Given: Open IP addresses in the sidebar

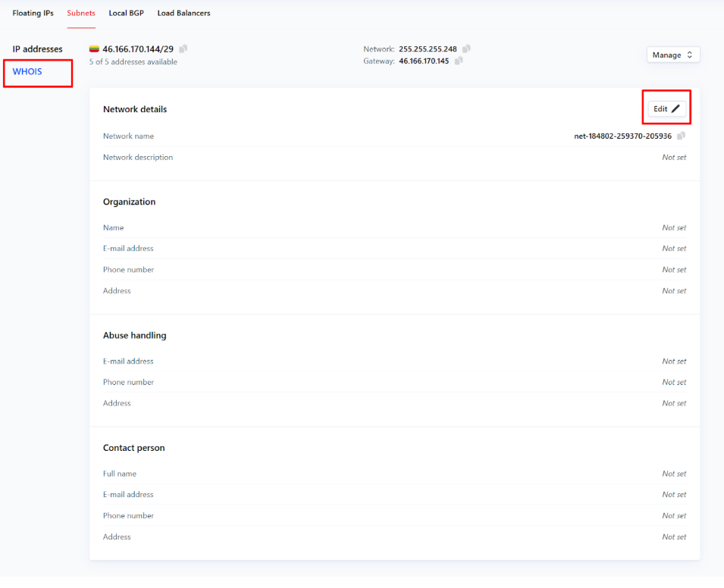Looking at the screenshot, I should click(x=37, y=49).
